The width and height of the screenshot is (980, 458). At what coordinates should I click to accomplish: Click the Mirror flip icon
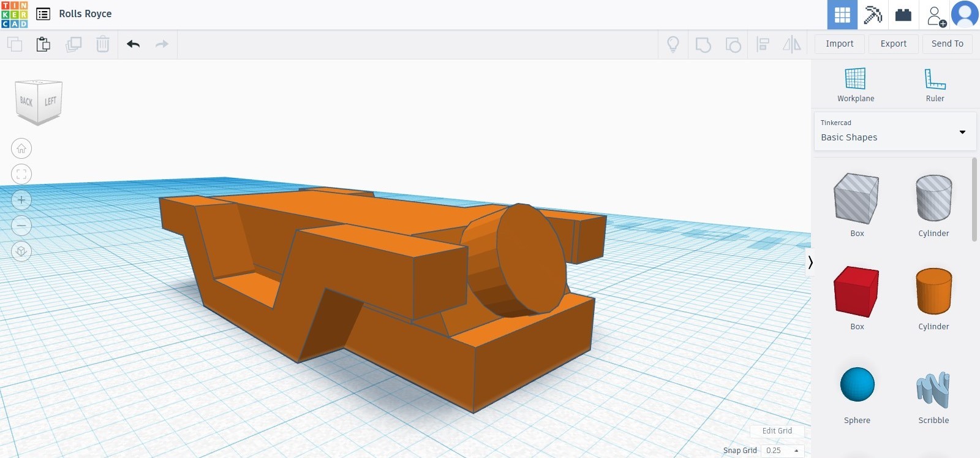792,44
